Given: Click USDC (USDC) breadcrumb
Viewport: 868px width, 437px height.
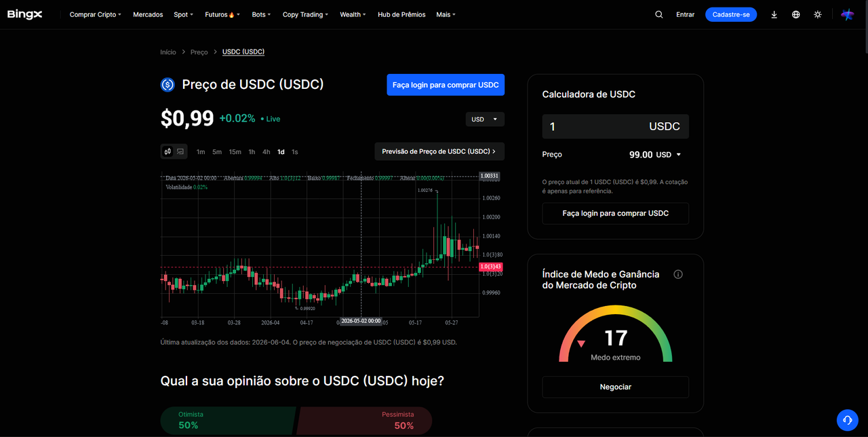Looking at the screenshot, I should tap(243, 52).
